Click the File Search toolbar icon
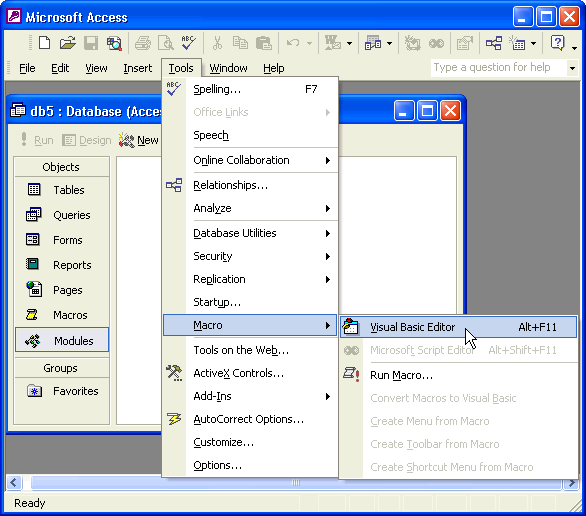The width and height of the screenshot is (586, 516). [114, 43]
